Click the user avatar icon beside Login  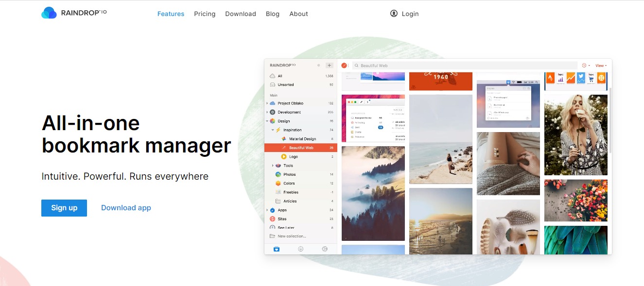(x=394, y=14)
